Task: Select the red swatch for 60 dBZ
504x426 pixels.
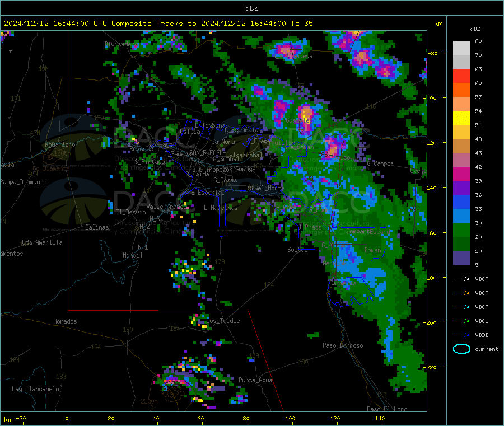Action: point(461,76)
